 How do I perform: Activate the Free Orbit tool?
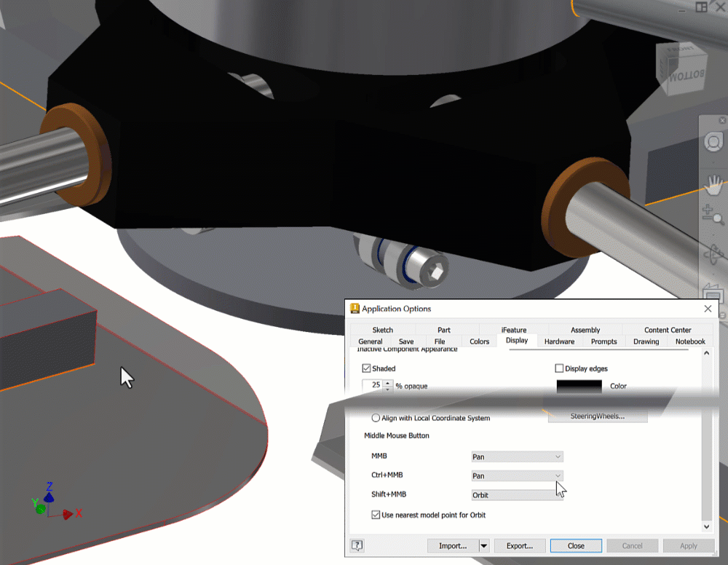[713, 254]
